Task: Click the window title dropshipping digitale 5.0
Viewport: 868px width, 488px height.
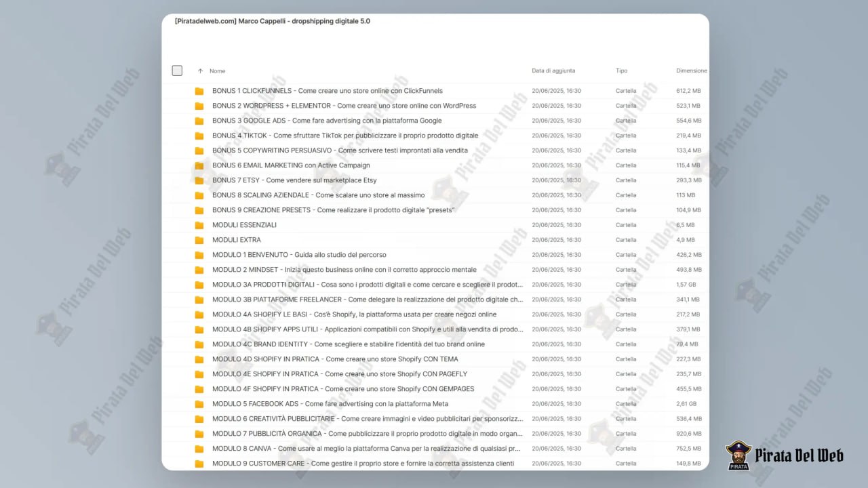Action: coord(272,21)
